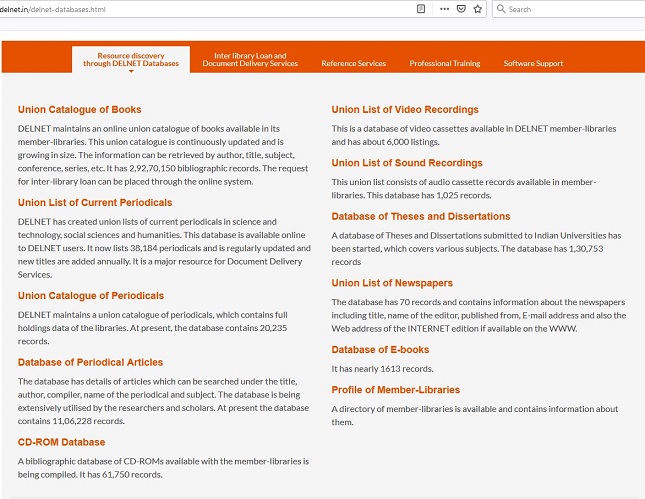This screenshot has height=499, width=645.
Task: Click Profile of Member-Libraries heading
Action: click(396, 390)
